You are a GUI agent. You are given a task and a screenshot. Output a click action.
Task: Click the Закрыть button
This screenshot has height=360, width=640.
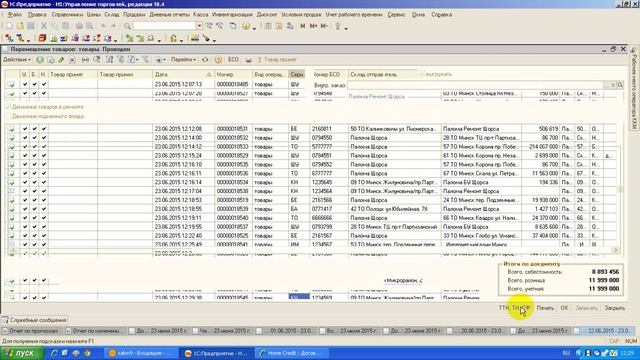[x=614, y=308]
